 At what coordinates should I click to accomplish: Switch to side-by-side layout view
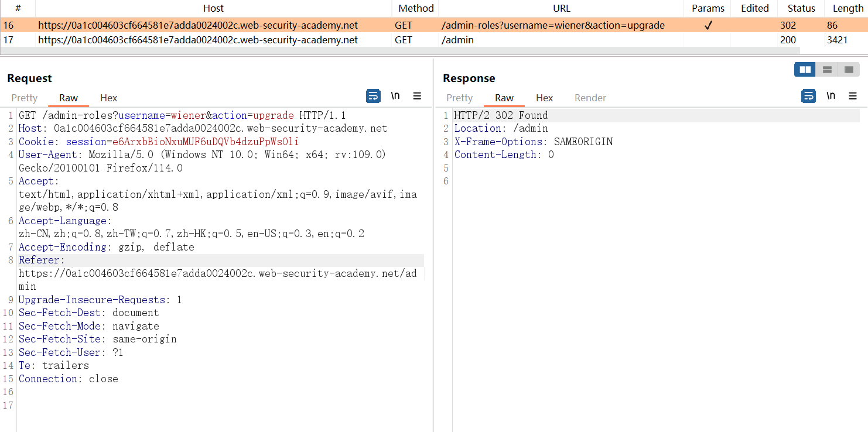tap(805, 70)
